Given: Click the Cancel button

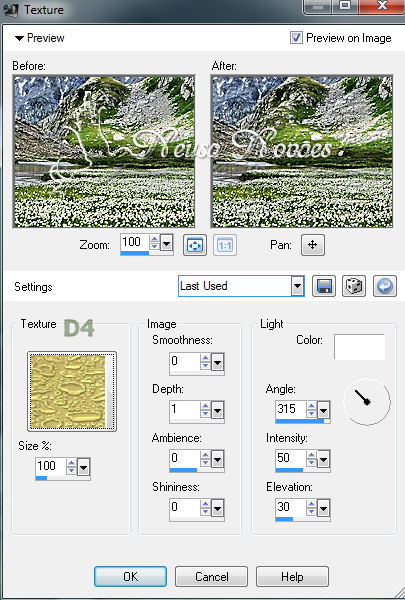Looking at the screenshot, I should [211, 576].
